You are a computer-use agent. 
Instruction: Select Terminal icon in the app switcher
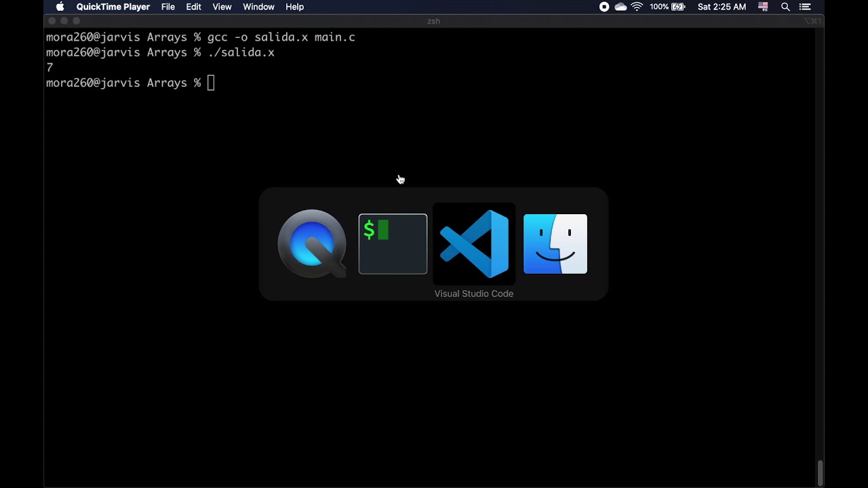tap(393, 244)
